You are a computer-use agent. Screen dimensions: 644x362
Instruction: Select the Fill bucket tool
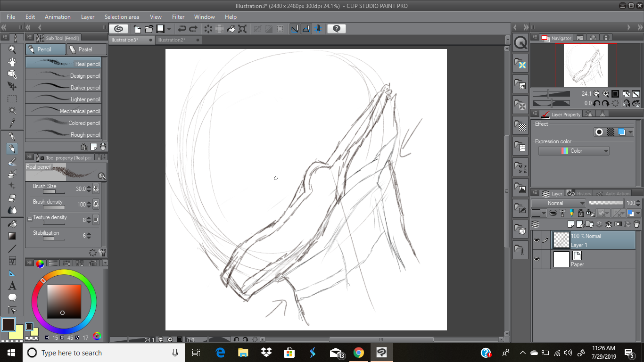coord(12,223)
